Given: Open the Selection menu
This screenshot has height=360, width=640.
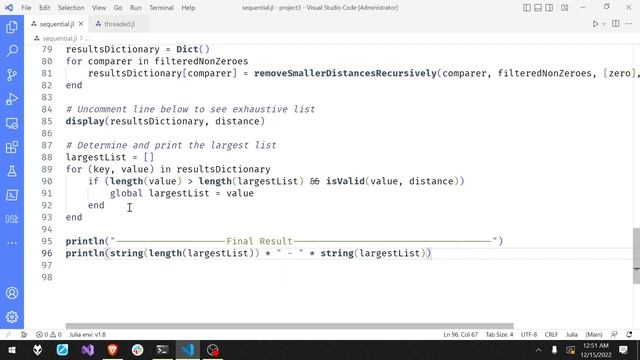Looking at the screenshot, I should pos(71,8).
